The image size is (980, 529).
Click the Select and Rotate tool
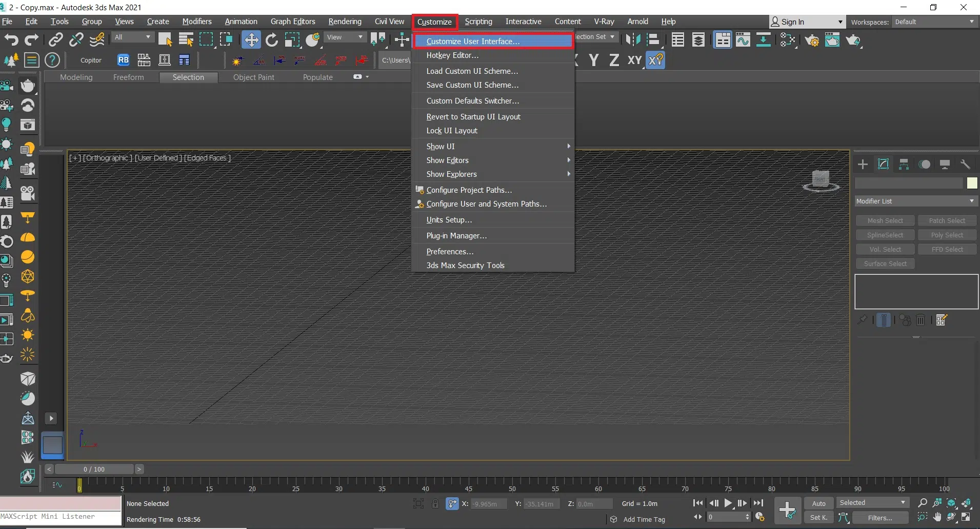coord(272,40)
